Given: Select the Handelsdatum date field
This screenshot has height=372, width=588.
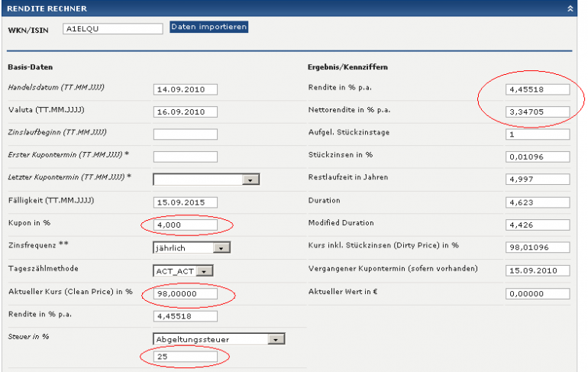Looking at the screenshot, I should (x=186, y=89).
